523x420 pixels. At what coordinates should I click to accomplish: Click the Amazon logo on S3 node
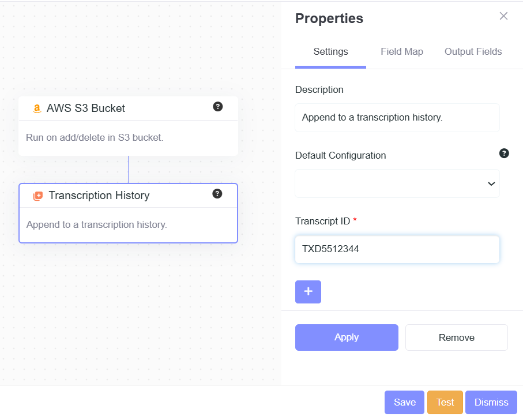pos(37,108)
